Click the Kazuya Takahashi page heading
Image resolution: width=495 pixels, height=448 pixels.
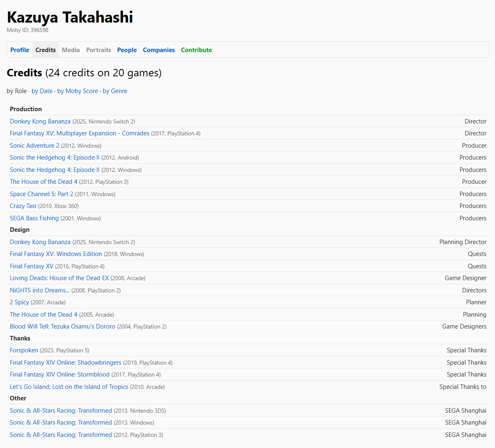tap(70, 17)
